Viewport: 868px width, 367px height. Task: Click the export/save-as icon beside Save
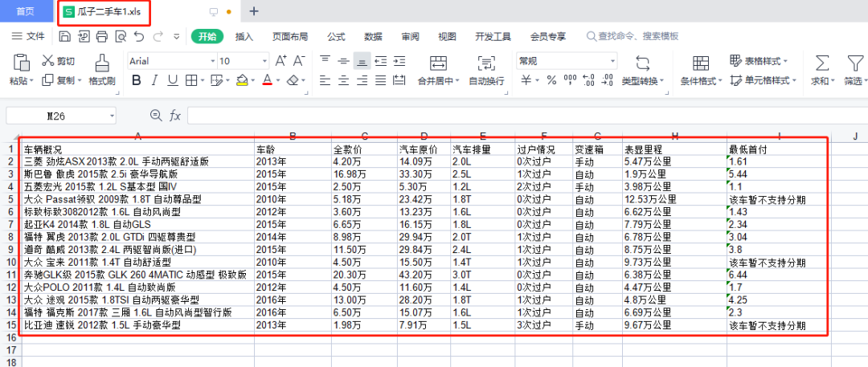tap(84, 36)
